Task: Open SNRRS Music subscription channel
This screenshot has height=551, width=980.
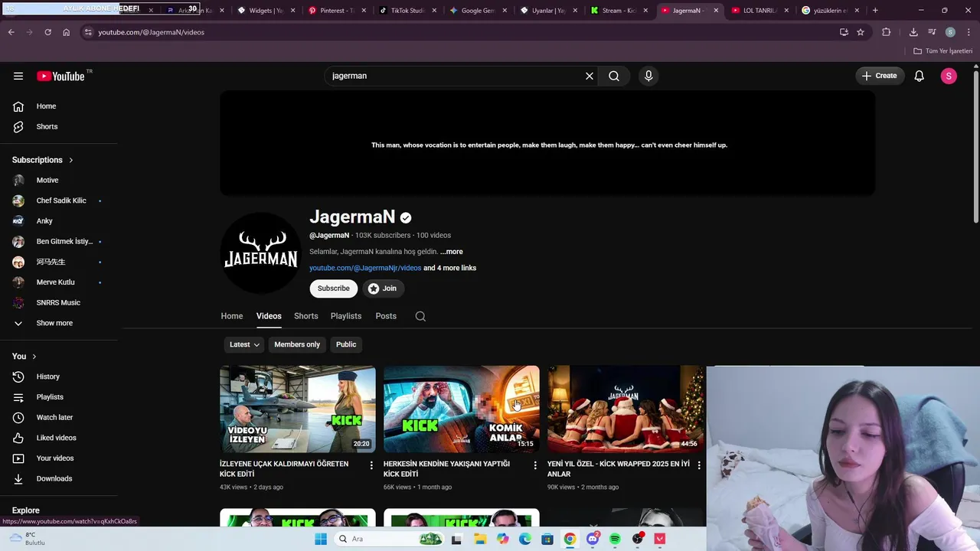Action: [x=60, y=302]
